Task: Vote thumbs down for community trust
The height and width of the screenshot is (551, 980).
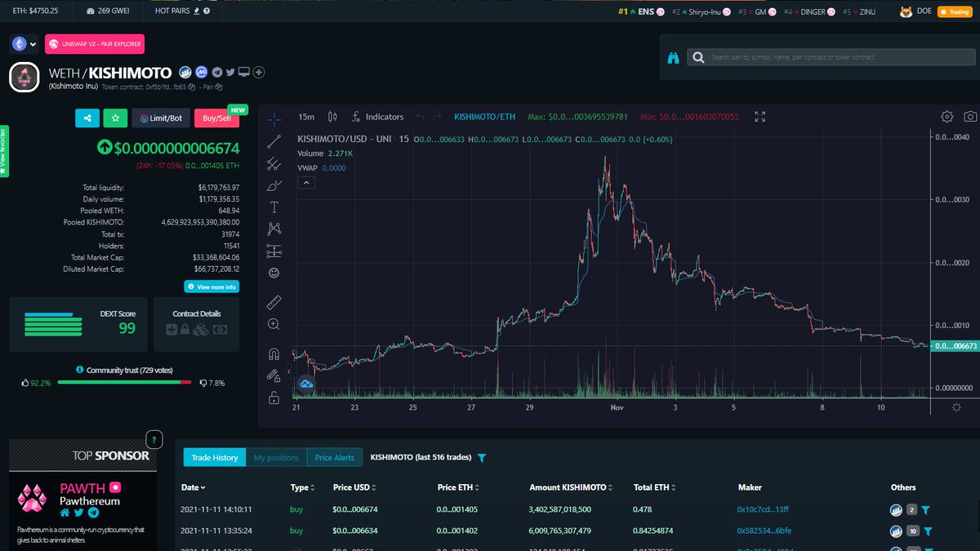Action: pos(203,382)
